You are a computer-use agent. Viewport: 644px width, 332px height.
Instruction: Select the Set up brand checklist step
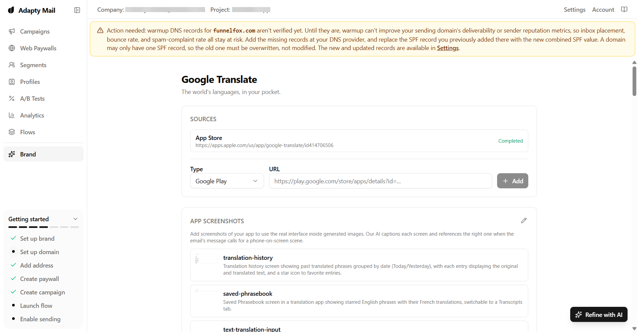pos(37,238)
